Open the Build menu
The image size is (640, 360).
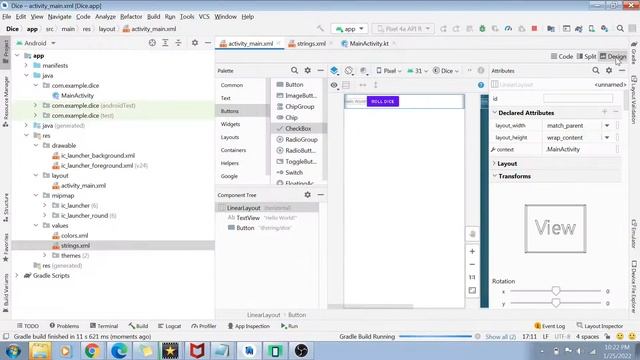pyautogui.click(x=153, y=17)
